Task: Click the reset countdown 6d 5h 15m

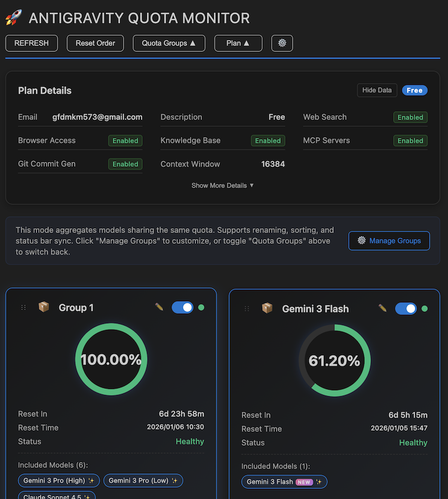Action: coord(408,415)
